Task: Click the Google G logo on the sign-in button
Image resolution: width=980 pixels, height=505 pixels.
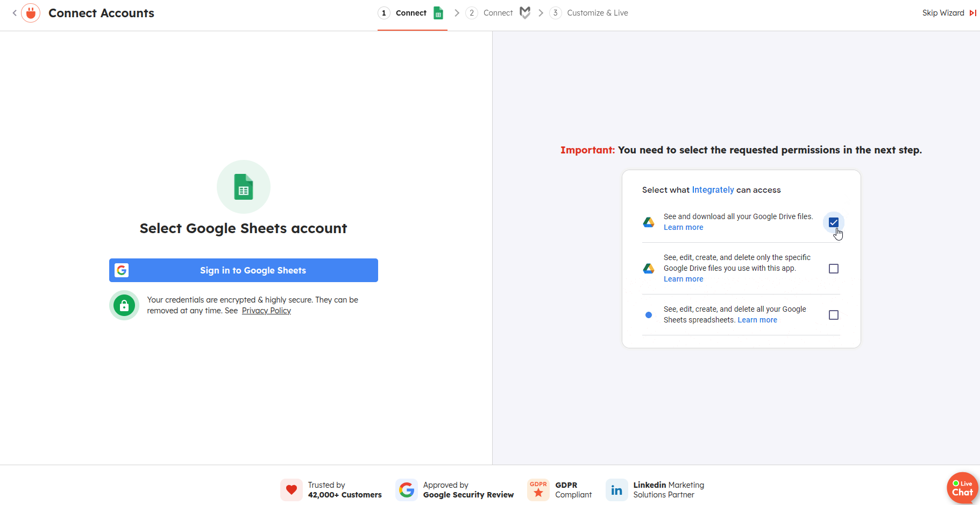Action: coord(122,270)
